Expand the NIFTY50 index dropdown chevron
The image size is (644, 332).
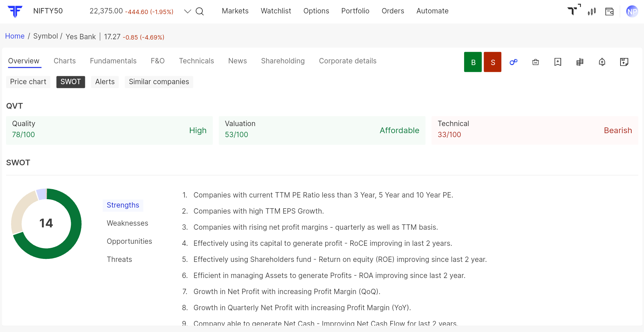(x=188, y=11)
